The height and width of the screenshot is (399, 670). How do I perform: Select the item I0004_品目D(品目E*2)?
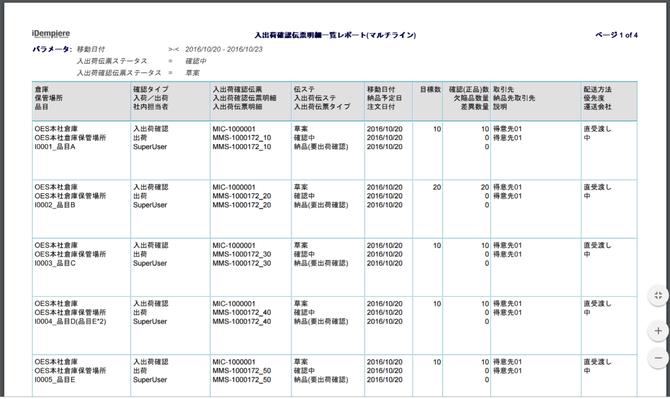pyautogui.click(x=71, y=321)
